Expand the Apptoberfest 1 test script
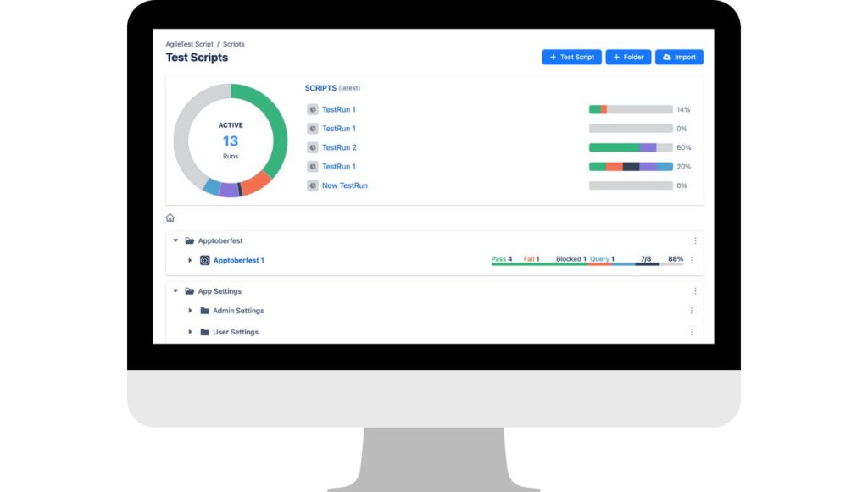The height and width of the screenshot is (492, 868). point(190,260)
